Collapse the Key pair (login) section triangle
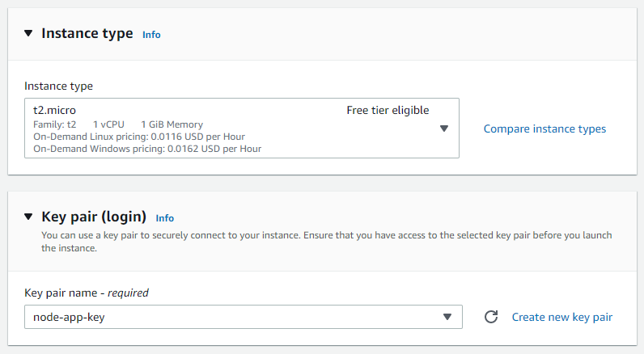 click(28, 217)
